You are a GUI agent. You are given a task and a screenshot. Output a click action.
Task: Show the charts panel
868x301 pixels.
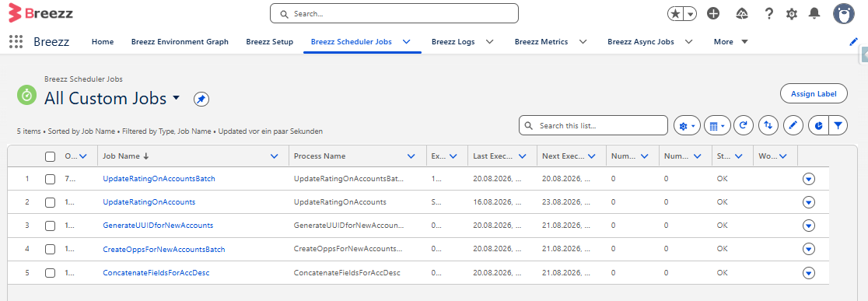pyautogui.click(x=818, y=126)
